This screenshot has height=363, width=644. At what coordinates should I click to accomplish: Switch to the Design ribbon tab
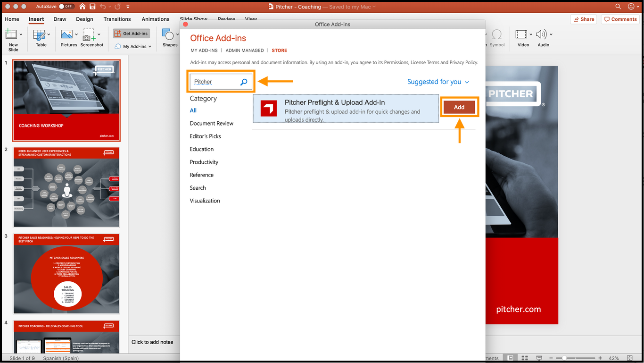(84, 19)
